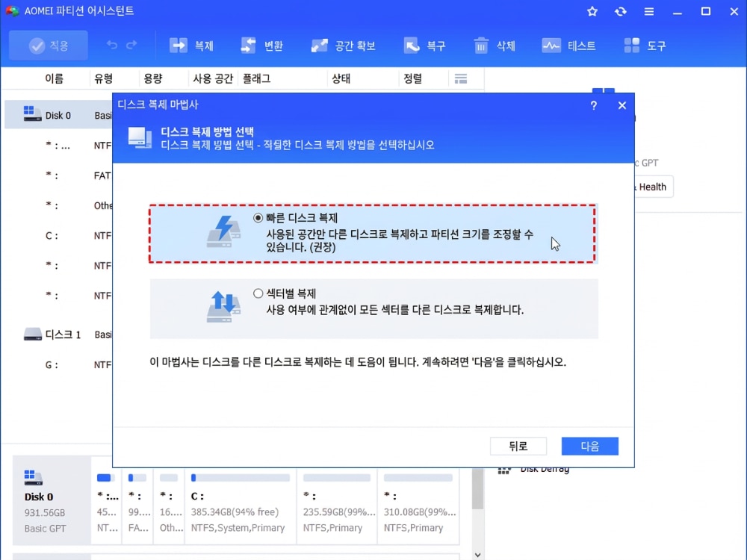This screenshot has height=560, width=747.
Task: Click the Clone (복제) toolbar icon
Action: coord(179,46)
